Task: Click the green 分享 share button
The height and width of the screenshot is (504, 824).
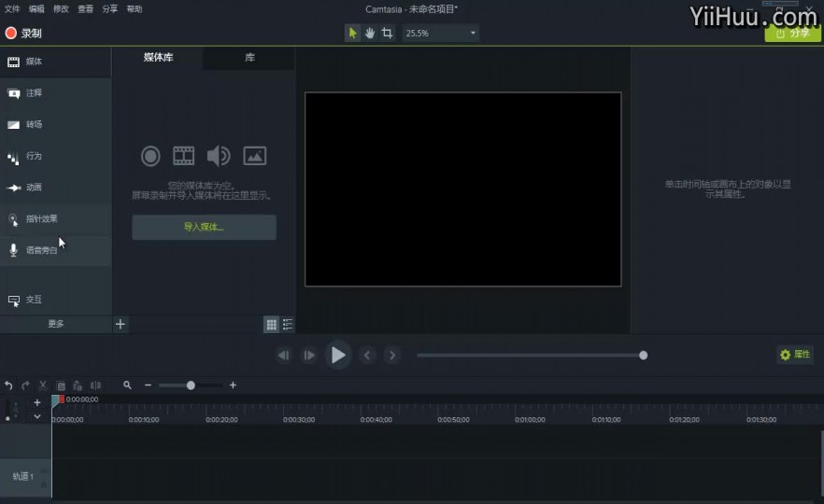Action: tap(792, 33)
